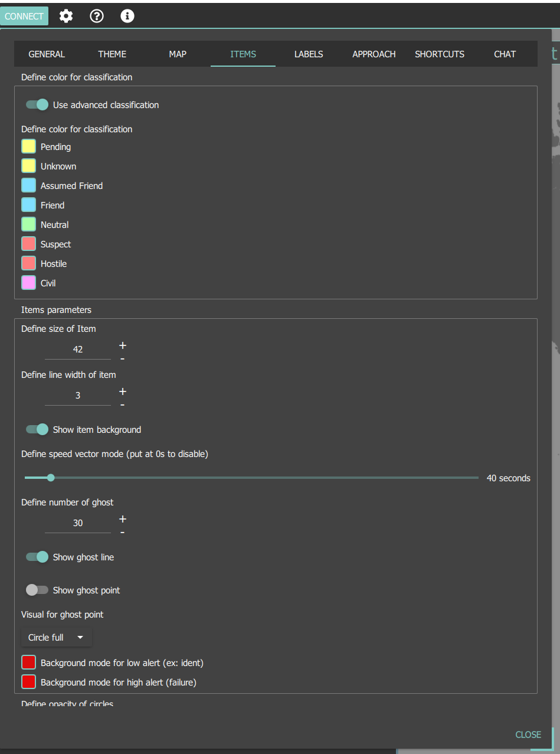The image size is (560, 754).
Task: Click the CONNECT button
Action: coord(24,16)
